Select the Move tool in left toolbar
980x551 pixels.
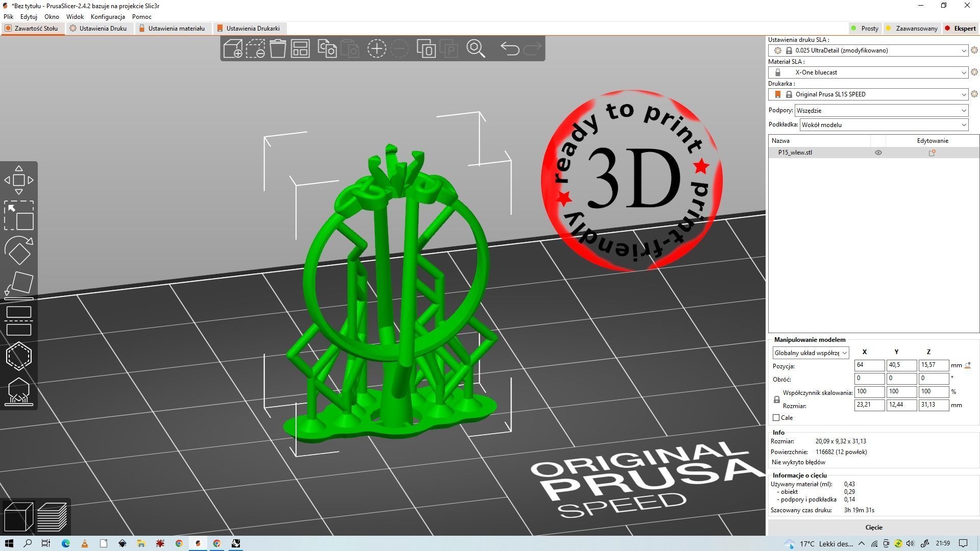point(19,180)
